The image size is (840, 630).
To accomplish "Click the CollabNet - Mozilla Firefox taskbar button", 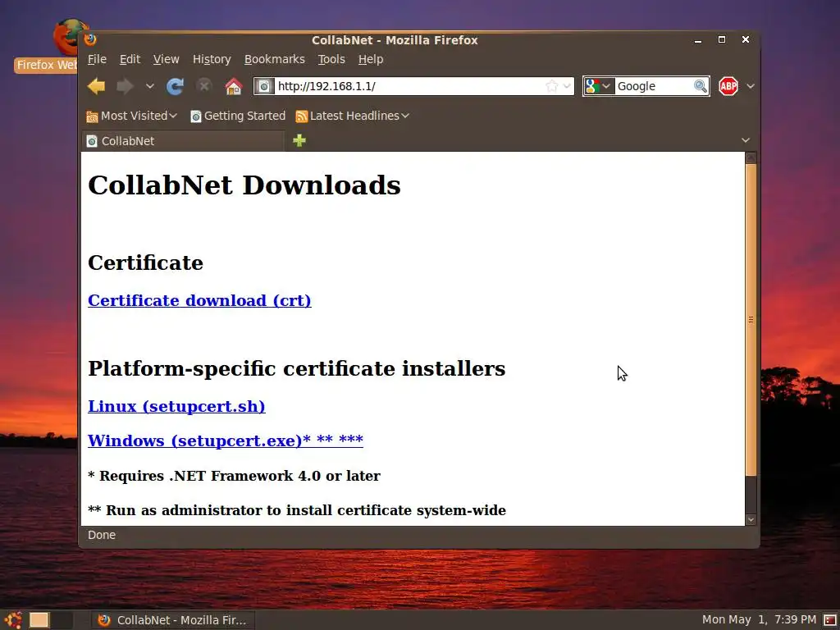I will coord(172,620).
